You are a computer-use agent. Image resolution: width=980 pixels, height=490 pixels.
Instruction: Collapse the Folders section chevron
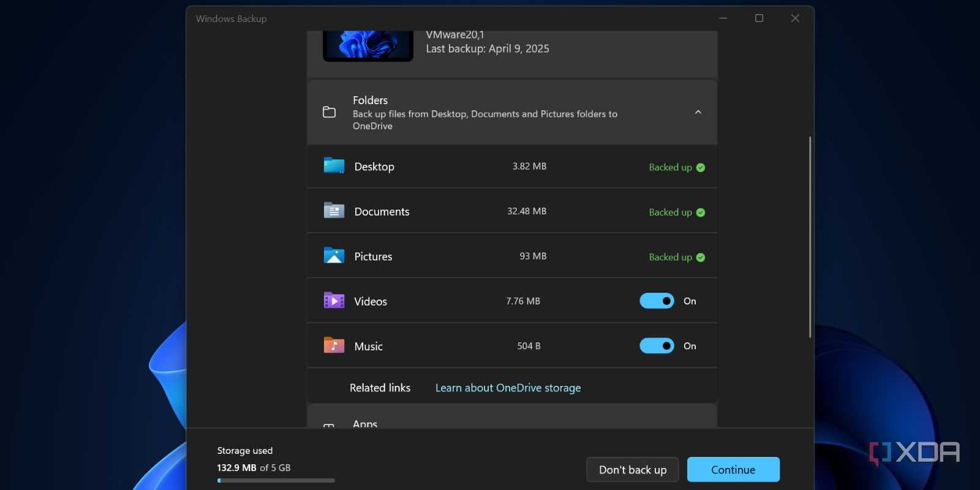(698, 112)
